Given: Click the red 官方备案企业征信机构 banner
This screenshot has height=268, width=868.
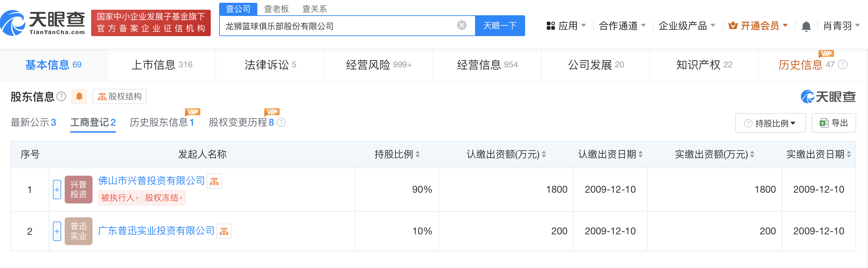Looking at the screenshot, I should tap(151, 23).
